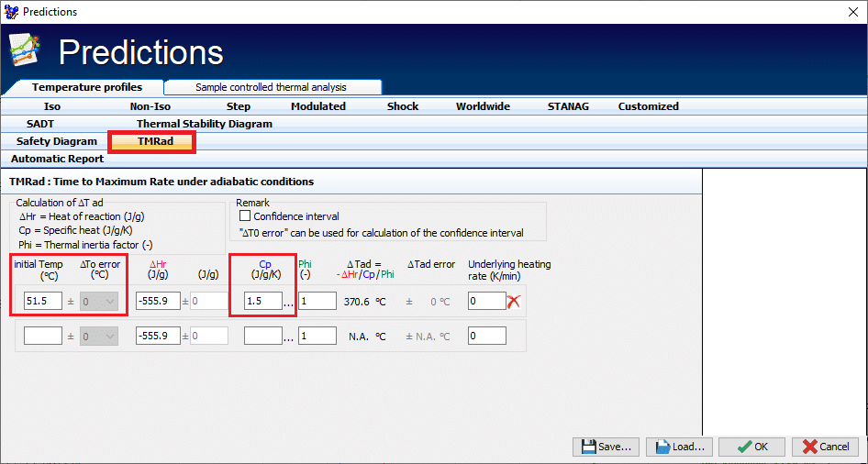Delete first row using red X icon
This screenshot has width=868, height=464.
[x=514, y=301]
